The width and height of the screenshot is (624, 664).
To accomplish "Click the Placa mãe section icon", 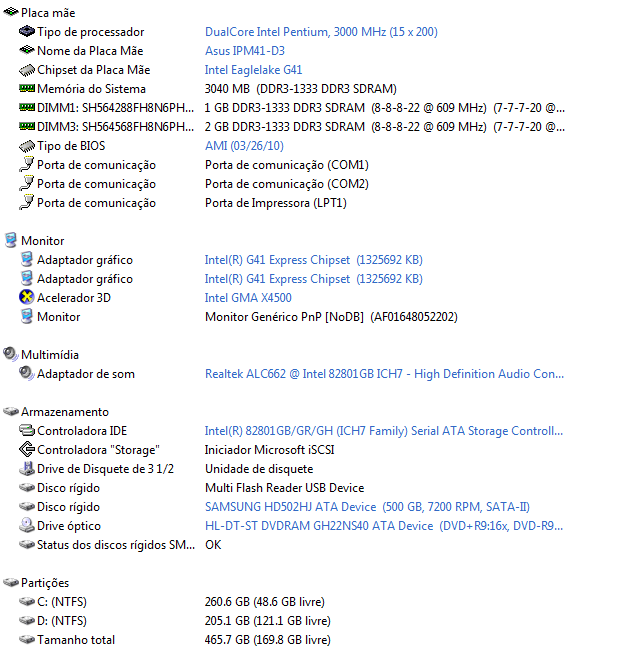I will pyautogui.click(x=11, y=12).
